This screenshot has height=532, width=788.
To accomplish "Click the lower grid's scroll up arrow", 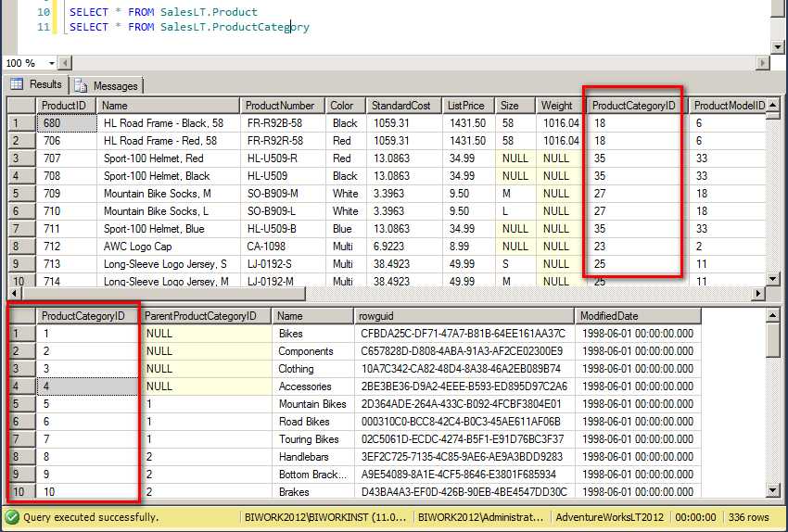I will pyautogui.click(x=773, y=316).
